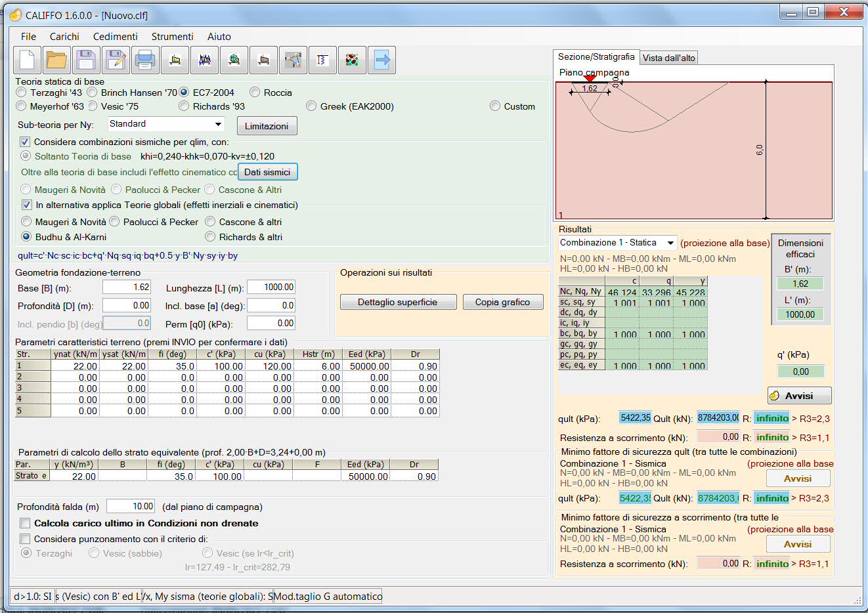Click Avvisi button with hand icon
The width and height of the screenshot is (868, 613).
click(799, 396)
